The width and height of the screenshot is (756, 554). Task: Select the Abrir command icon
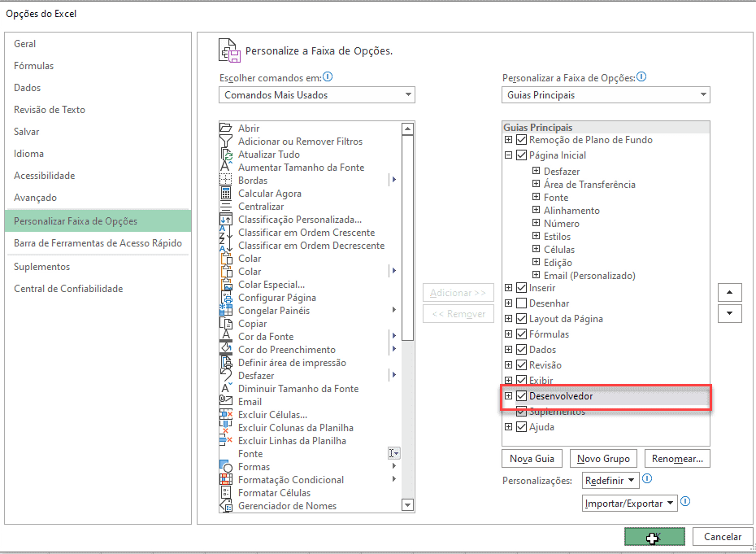pyautogui.click(x=226, y=129)
